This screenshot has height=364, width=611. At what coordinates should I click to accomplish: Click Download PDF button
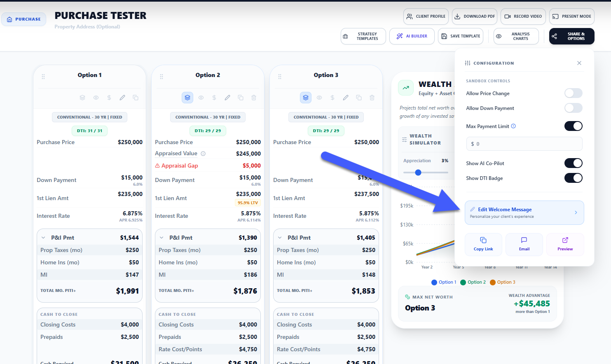(475, 16)
